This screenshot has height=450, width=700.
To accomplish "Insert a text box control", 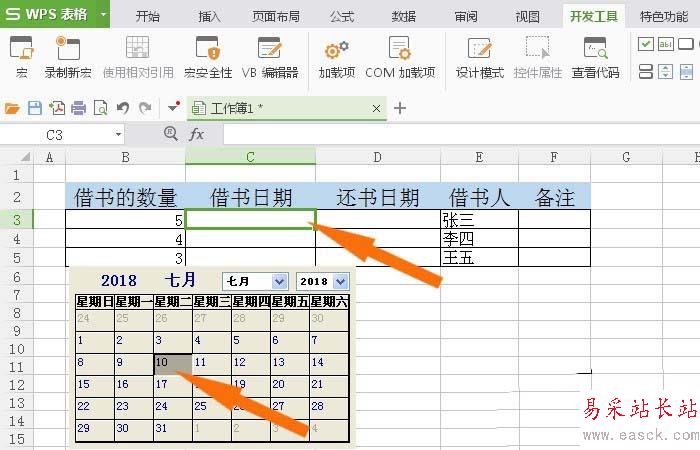I will click(666, 44).
